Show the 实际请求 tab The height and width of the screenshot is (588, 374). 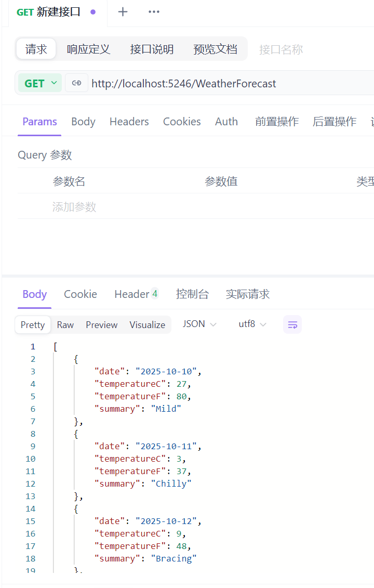pyautogui.click(x=248, y=294)
